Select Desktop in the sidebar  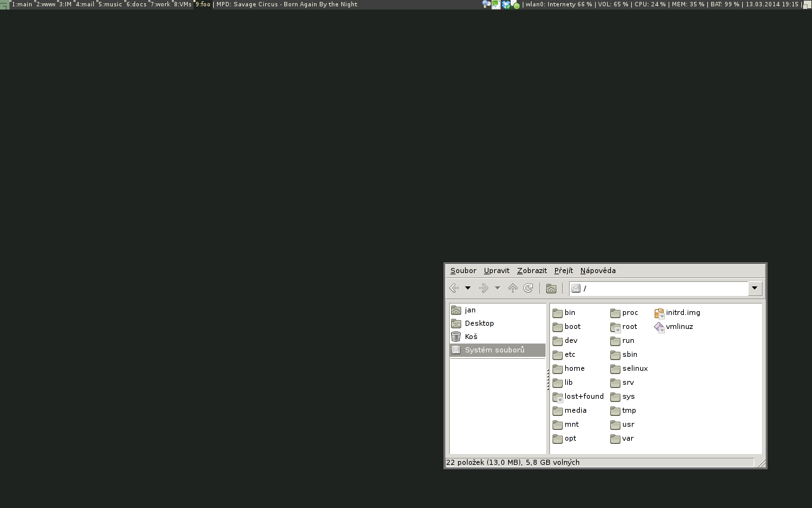pos(497,323)
